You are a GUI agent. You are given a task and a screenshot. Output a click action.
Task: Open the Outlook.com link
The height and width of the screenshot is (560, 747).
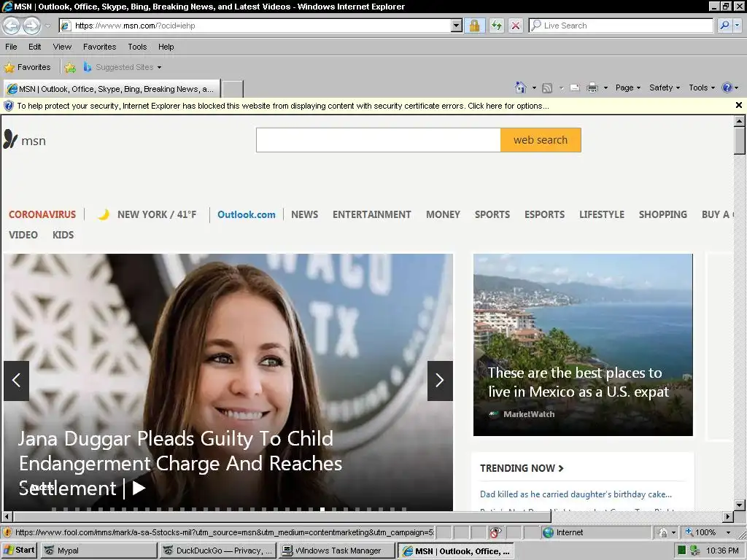247,214
